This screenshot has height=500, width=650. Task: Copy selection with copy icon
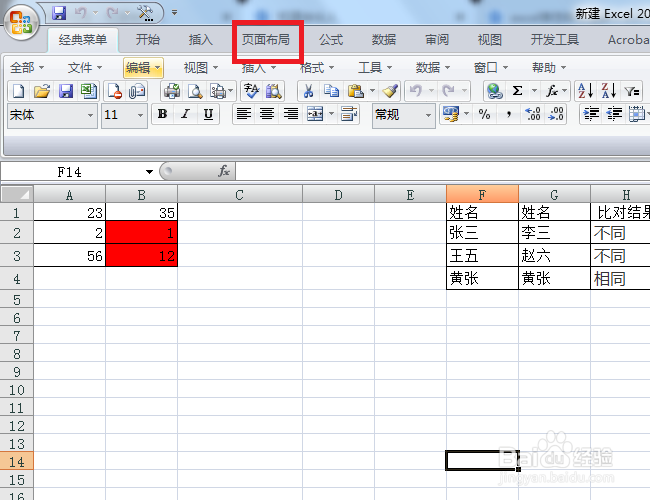tap(332, 91)
